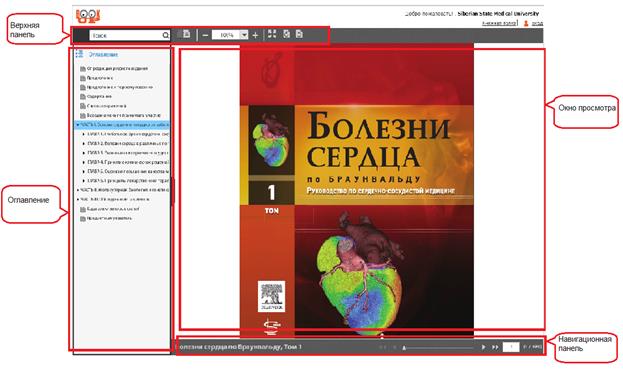
Task: Open the zoom percentage dropdown
Action: click(244, 35)
